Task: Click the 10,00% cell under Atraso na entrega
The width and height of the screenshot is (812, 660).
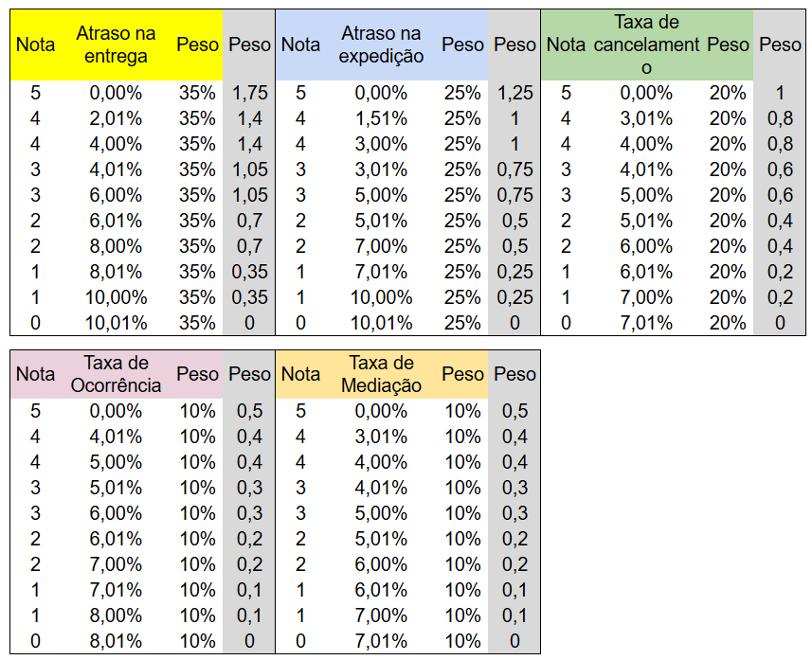Action: point(116,297)
